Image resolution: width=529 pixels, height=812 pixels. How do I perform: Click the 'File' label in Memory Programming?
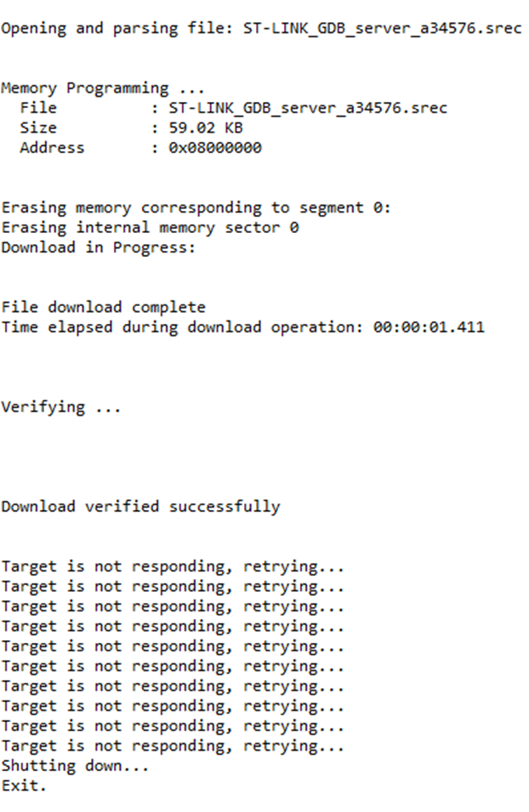38,108
